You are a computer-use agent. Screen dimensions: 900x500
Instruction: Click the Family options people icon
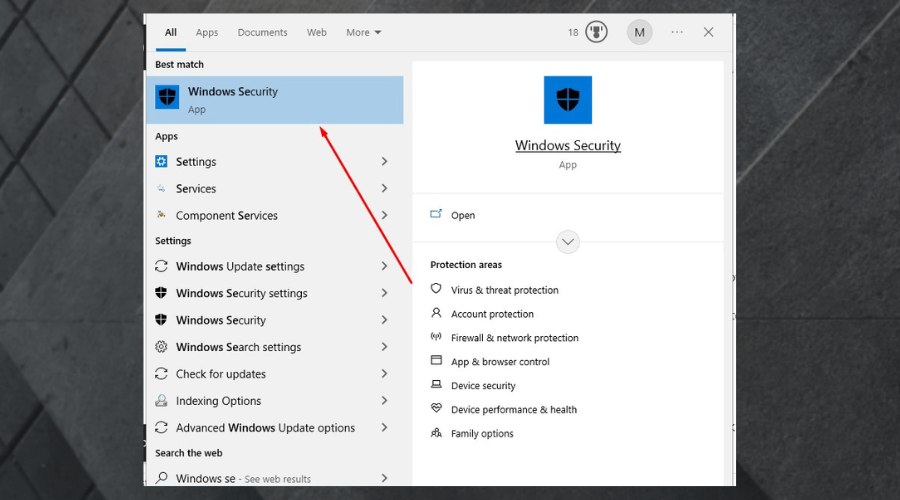click(436, 432)
